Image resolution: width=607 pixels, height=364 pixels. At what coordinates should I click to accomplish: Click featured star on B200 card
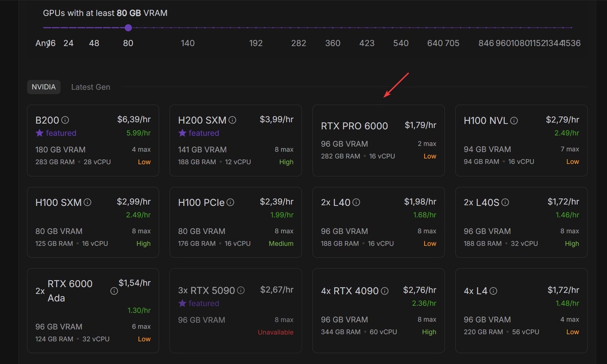point(39,133)
